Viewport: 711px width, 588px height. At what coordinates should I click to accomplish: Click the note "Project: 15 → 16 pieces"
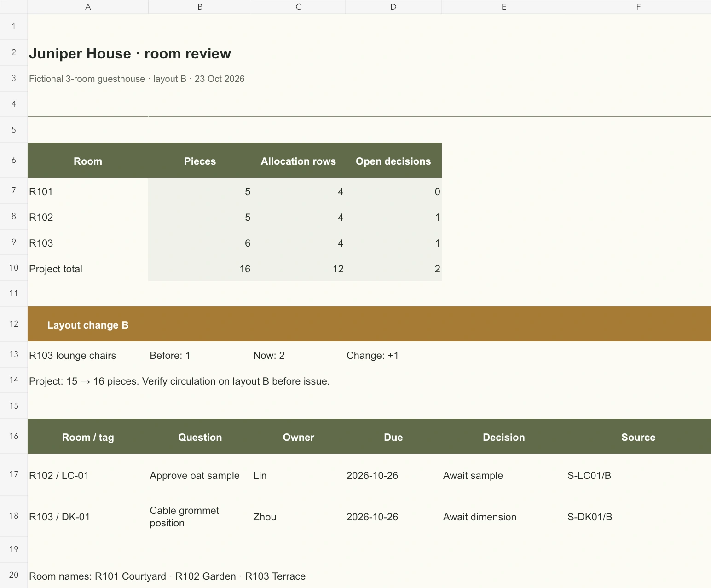tap(179, 381)
